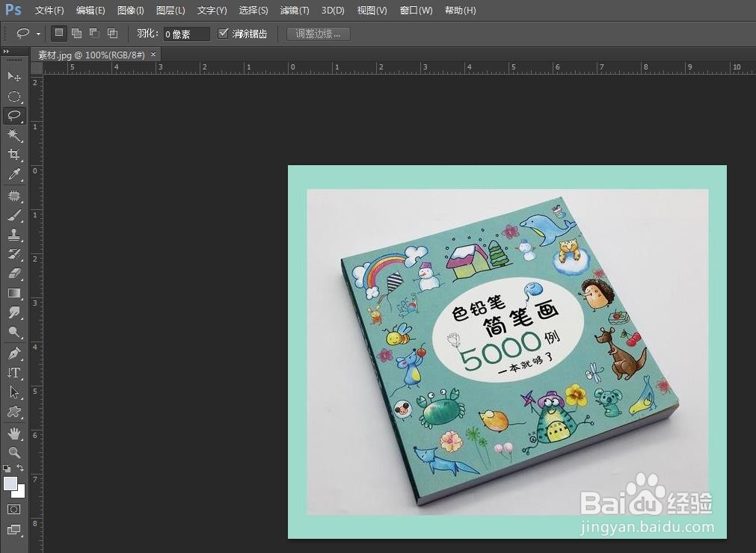Click the foreground color swatch

tap(10, 484)
